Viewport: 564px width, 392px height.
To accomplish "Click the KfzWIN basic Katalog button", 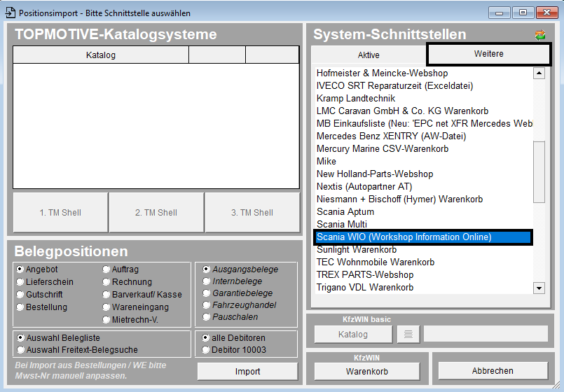I will tap(353, 335).
